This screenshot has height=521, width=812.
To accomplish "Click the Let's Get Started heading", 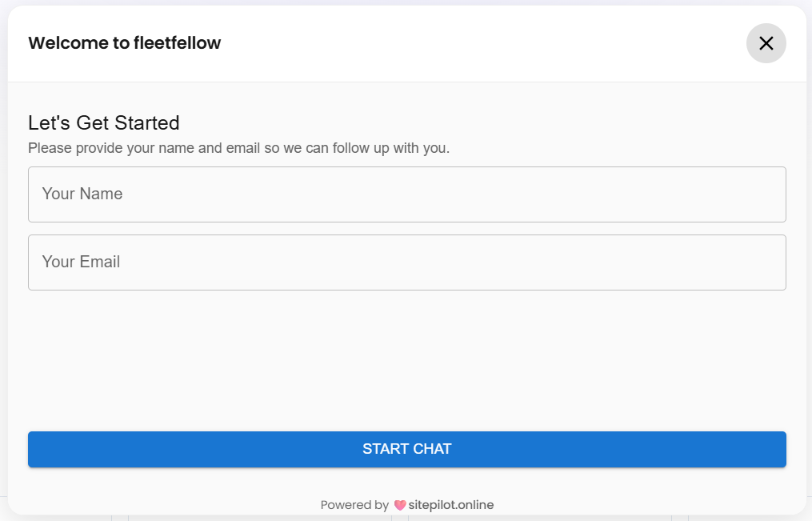I will click(x=103, y=122).
